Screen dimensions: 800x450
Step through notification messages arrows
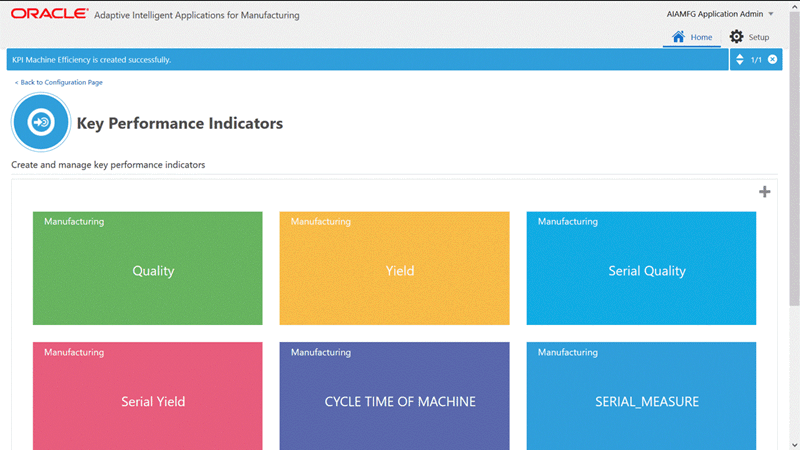pyautogui.click(x=740, y=59)
